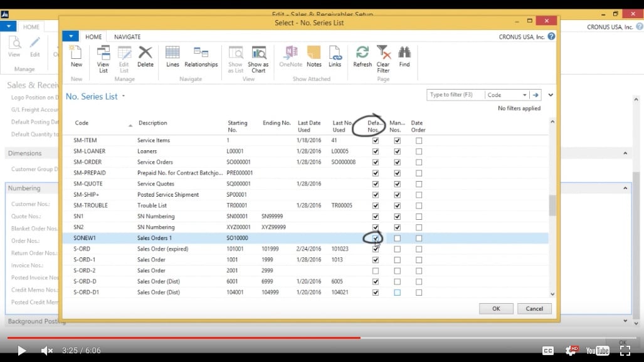
Task: Open Lines from the Navigate group
Action: (x=172, y=56)
